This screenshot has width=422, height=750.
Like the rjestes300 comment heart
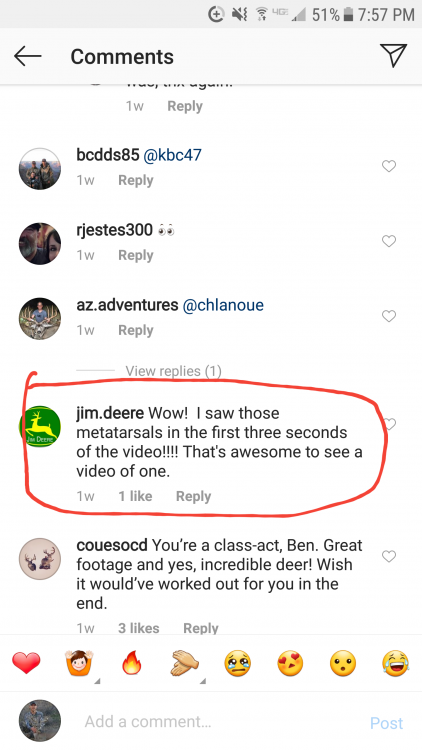[389, 241]
